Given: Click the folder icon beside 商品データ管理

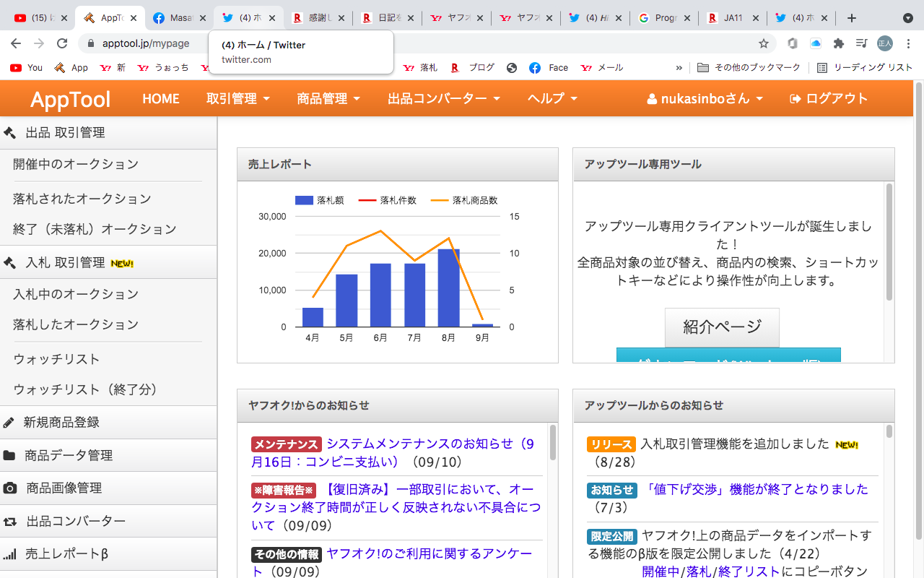Looking at the screenshot, I should pyautogui.click(x=9, y=456).
